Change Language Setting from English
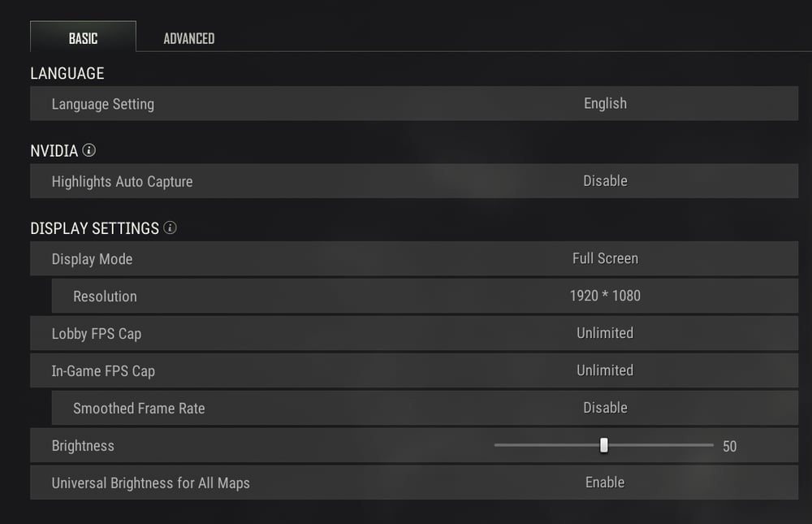This screenshot has width=812, height=524. click(605, 103)
